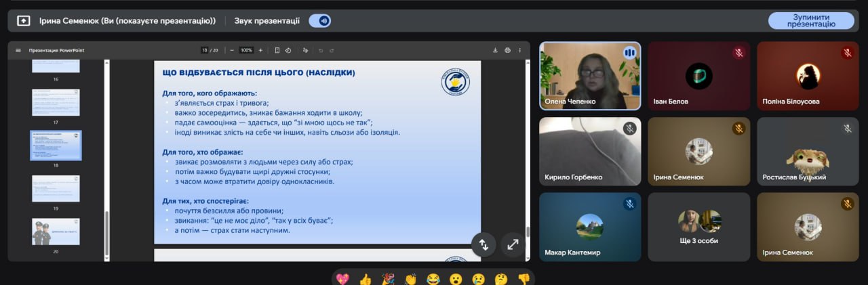
Task: Expand the presentation with the diagonal arrows button
Action: (x=513, y=245)
